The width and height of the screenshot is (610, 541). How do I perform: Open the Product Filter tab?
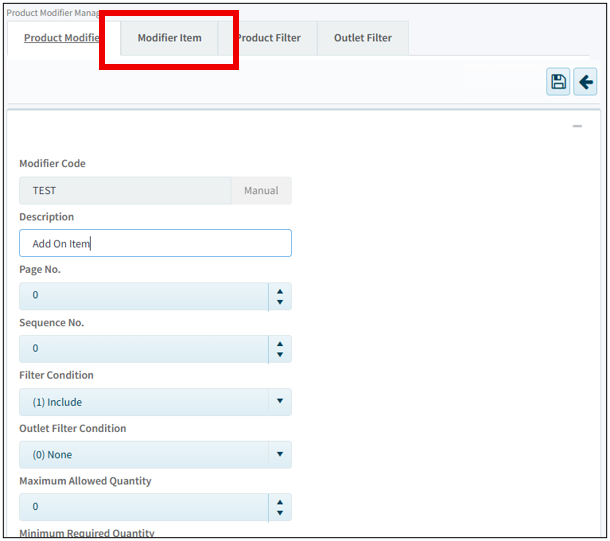tap(268, 38)
